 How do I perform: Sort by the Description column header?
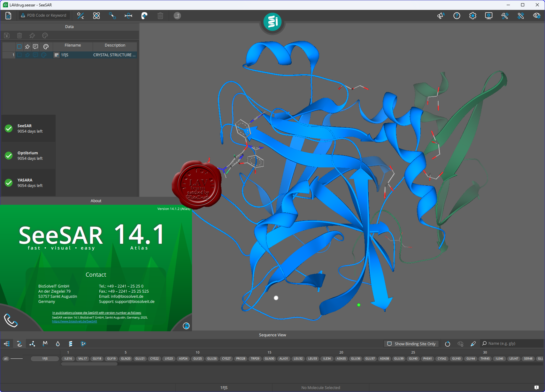[115, 45]
